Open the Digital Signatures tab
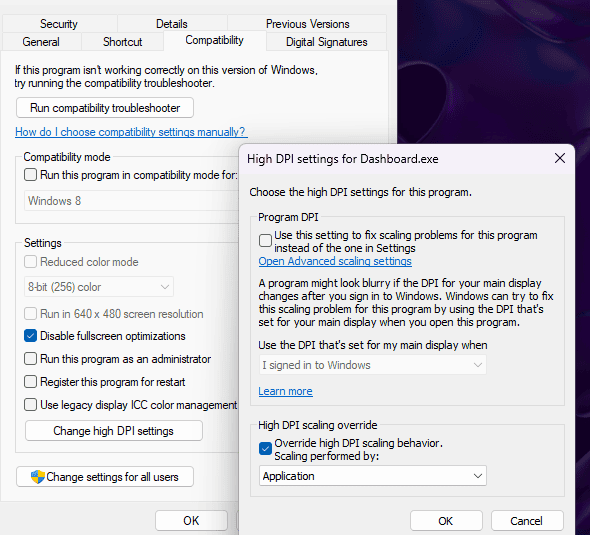This screenshot has width=590, height=535. coord(326,42)
